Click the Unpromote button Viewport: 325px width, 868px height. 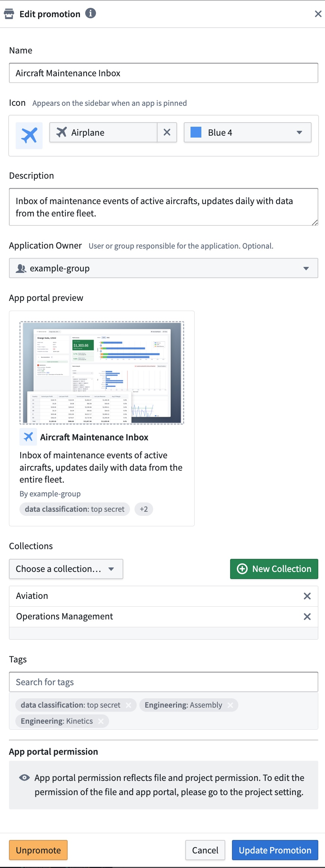coord(38,850)
